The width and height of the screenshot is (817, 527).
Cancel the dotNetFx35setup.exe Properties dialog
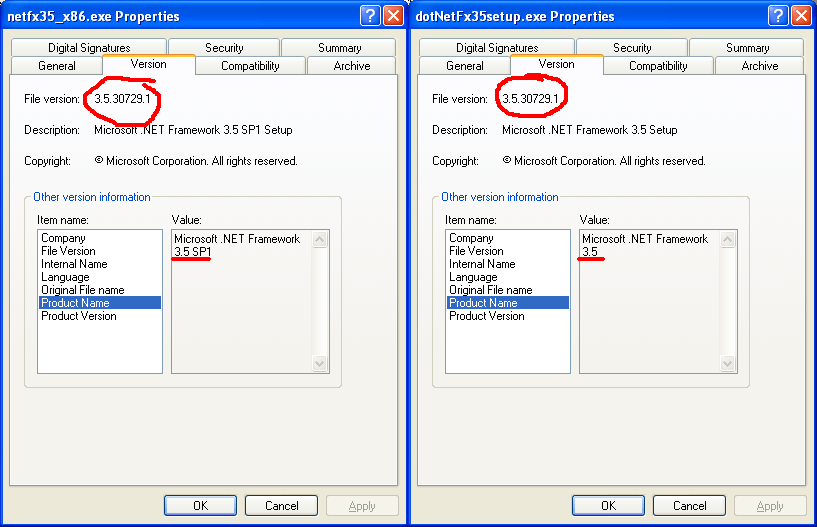pos(689,506)
